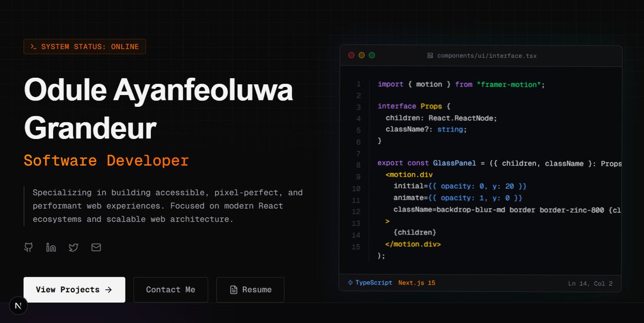Click the green traffic-light dot on code window
The image size is (644, 323).
(x=371, y=55)
